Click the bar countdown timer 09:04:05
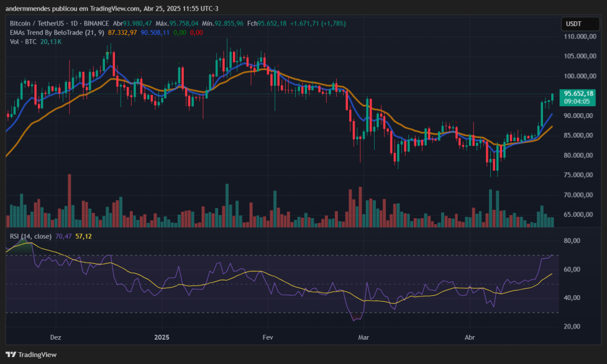The width and height of the screenshot is (607, 364). [x=577, y=101]
